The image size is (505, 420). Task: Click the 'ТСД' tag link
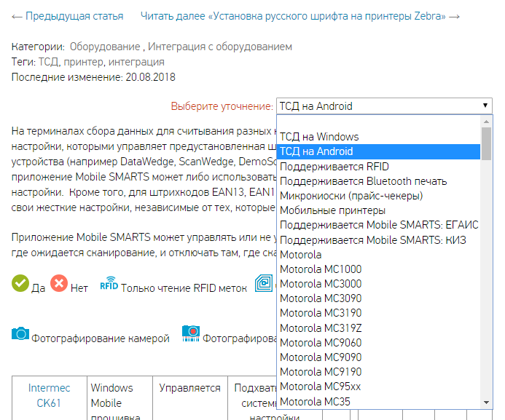click(48, 62)
